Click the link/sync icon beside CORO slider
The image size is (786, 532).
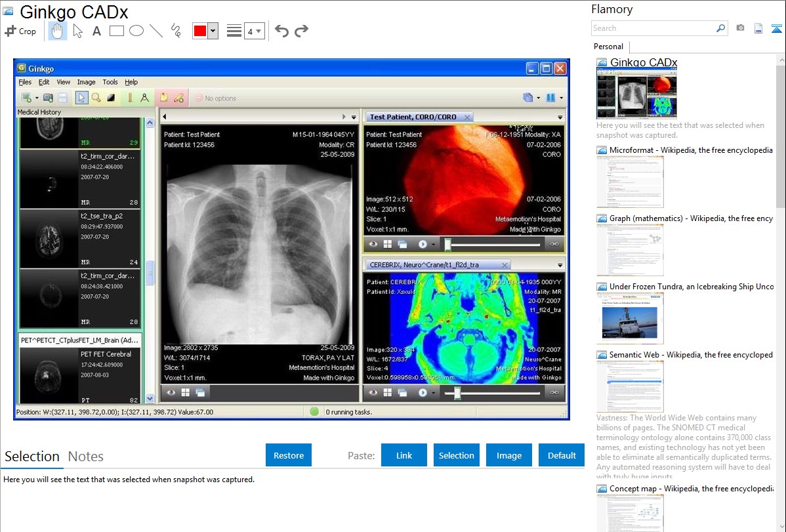(554, 244)
